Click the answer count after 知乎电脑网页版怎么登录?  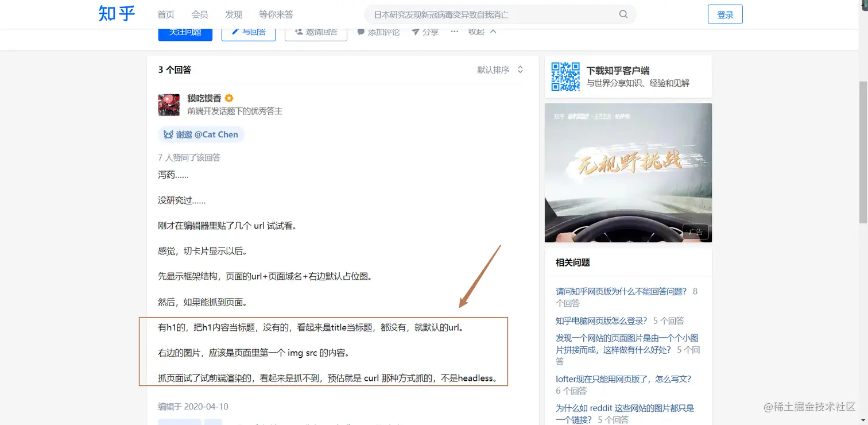pos(669,320)
